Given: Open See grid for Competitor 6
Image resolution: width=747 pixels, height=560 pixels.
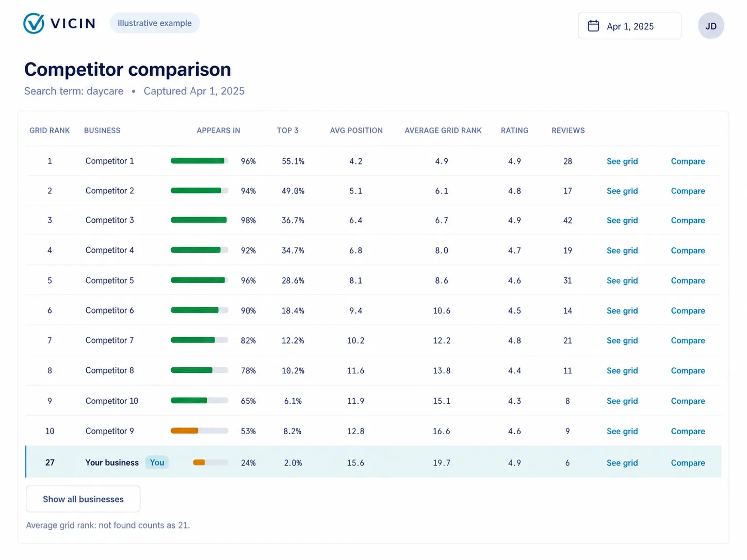Looking at the screenshot, I should [x=622, y=310].
